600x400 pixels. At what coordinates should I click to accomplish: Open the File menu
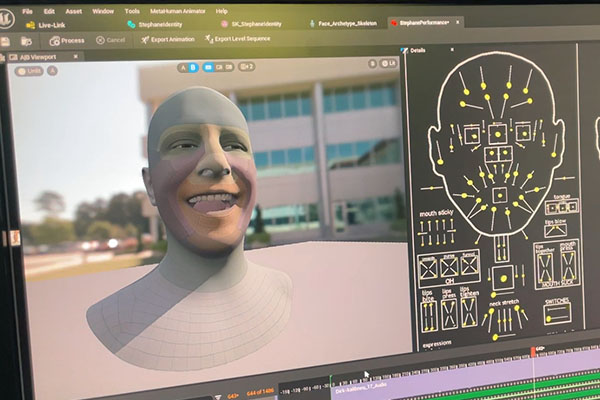(27, 11)
